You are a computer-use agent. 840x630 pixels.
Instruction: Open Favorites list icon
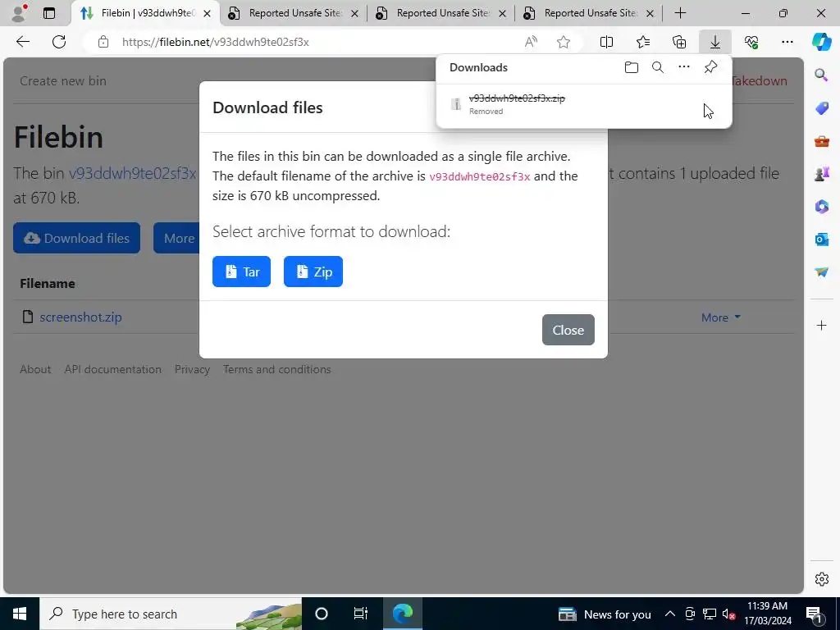coord(643,42)
